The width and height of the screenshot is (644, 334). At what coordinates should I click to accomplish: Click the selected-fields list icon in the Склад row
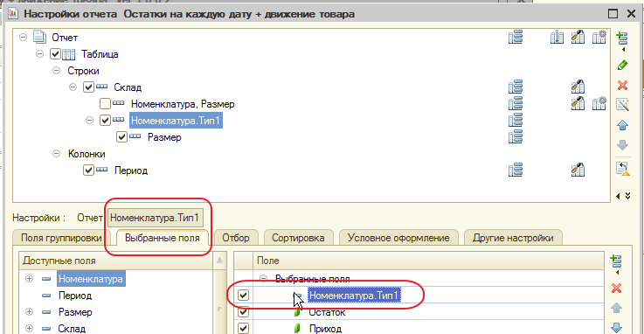pos(516,87)
